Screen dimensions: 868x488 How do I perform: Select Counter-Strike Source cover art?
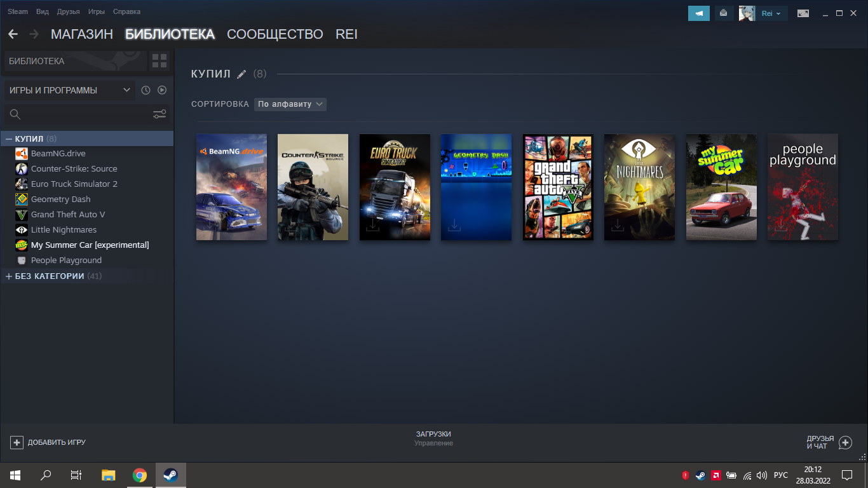(x=313, y=187)
